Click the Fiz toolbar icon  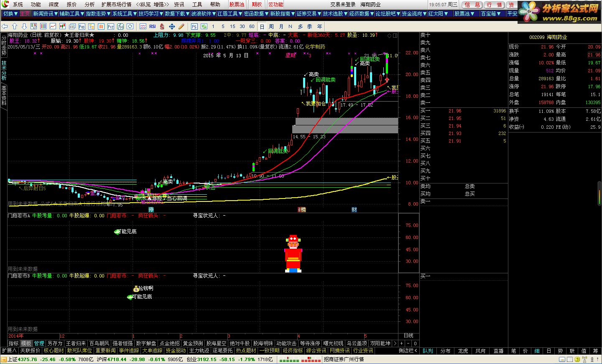click(x=110, y=26)
